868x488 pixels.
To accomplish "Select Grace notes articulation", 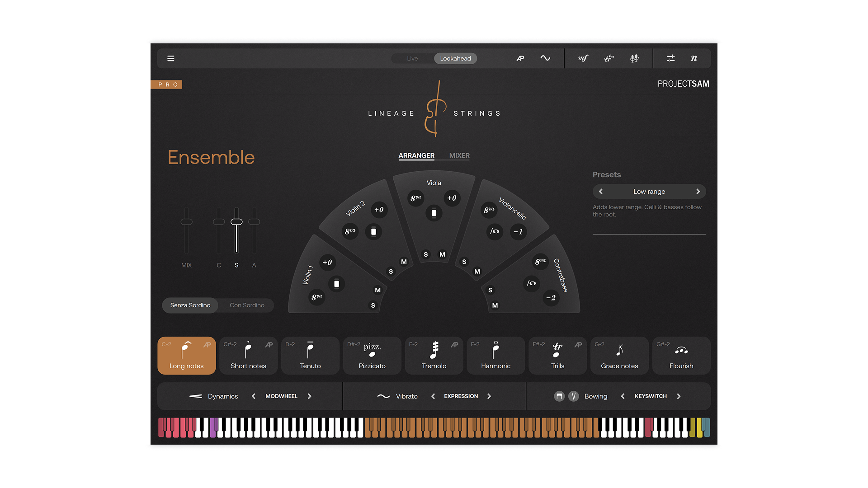I will pos(619,356).
